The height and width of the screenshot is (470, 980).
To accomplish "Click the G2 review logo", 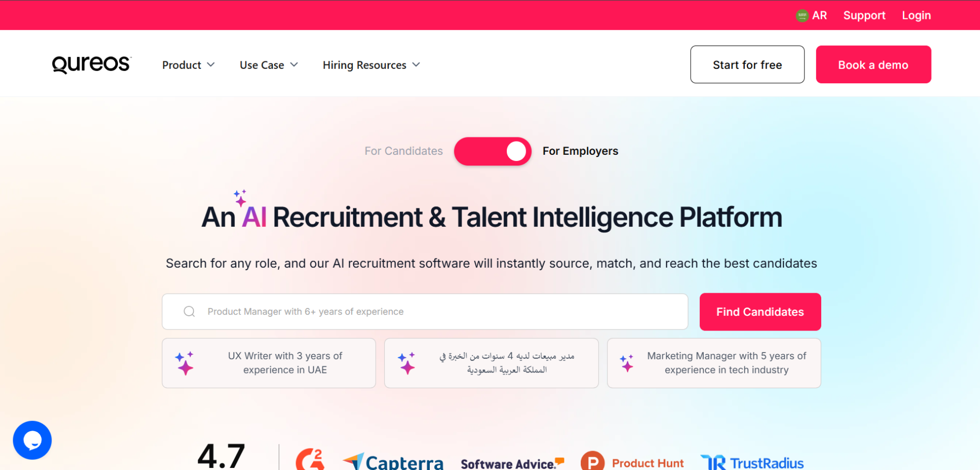I will (x=310, y=459).
